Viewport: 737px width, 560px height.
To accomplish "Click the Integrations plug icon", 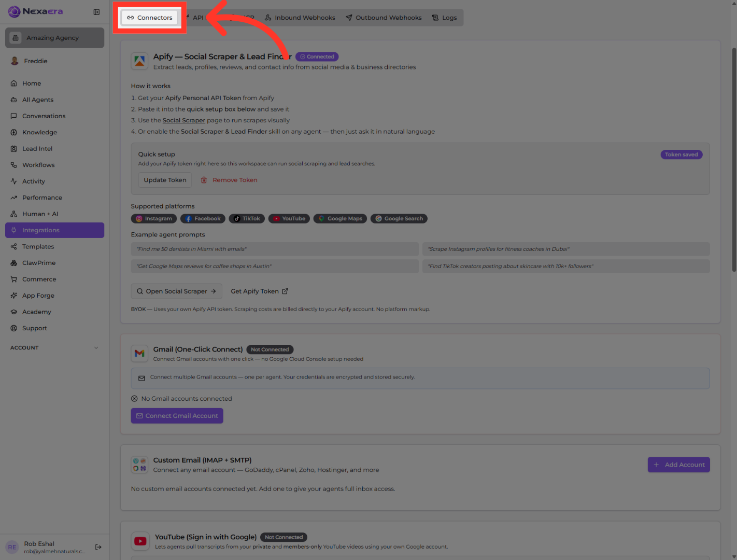I will coord(14,230).
